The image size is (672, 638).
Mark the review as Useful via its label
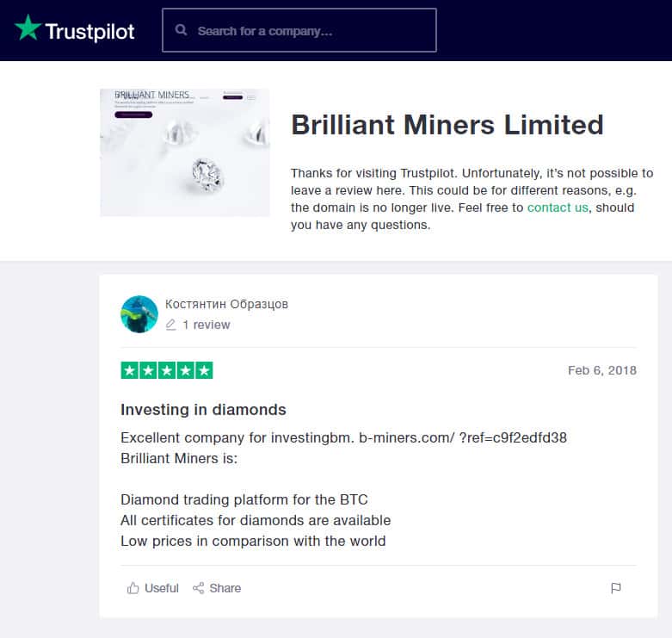click(162, 588)
